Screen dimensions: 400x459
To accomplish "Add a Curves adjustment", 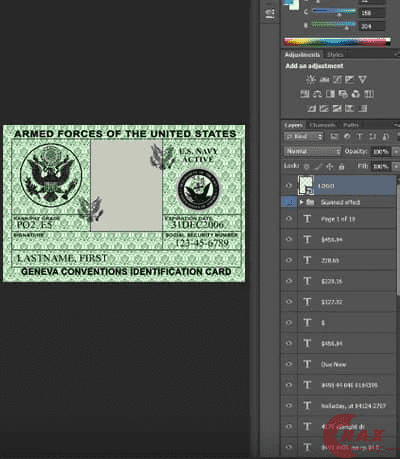I will click(x=337, y=79).
